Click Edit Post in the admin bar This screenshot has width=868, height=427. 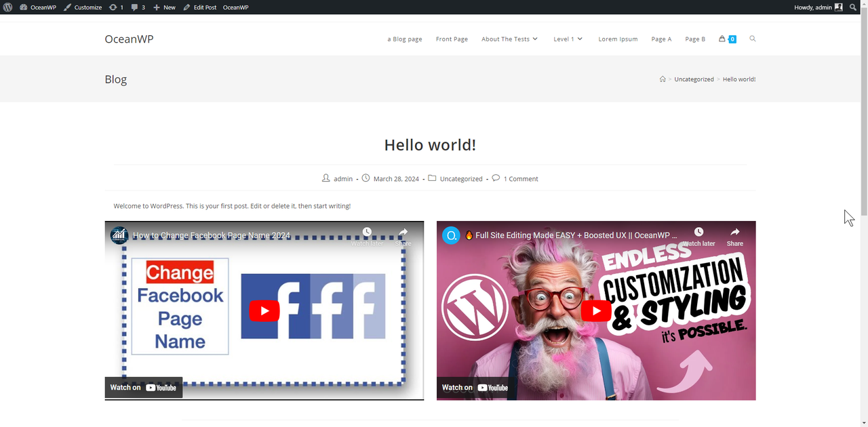click(x=200, y=7)
